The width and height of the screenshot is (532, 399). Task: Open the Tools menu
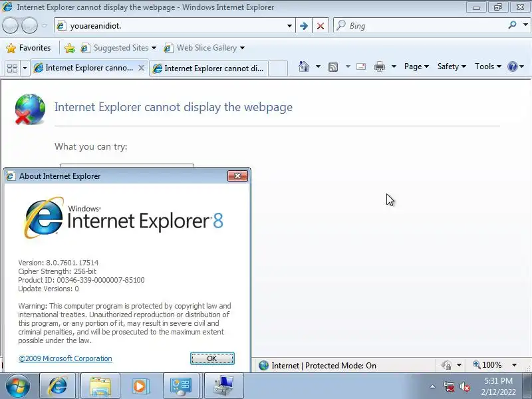pos(488,66)
